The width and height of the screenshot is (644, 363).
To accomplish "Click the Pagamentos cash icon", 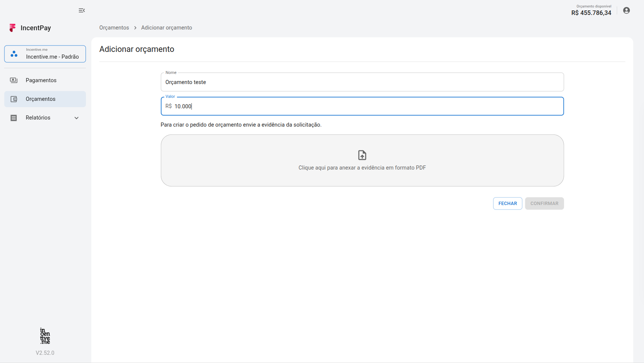I will (x=14, y=80).
